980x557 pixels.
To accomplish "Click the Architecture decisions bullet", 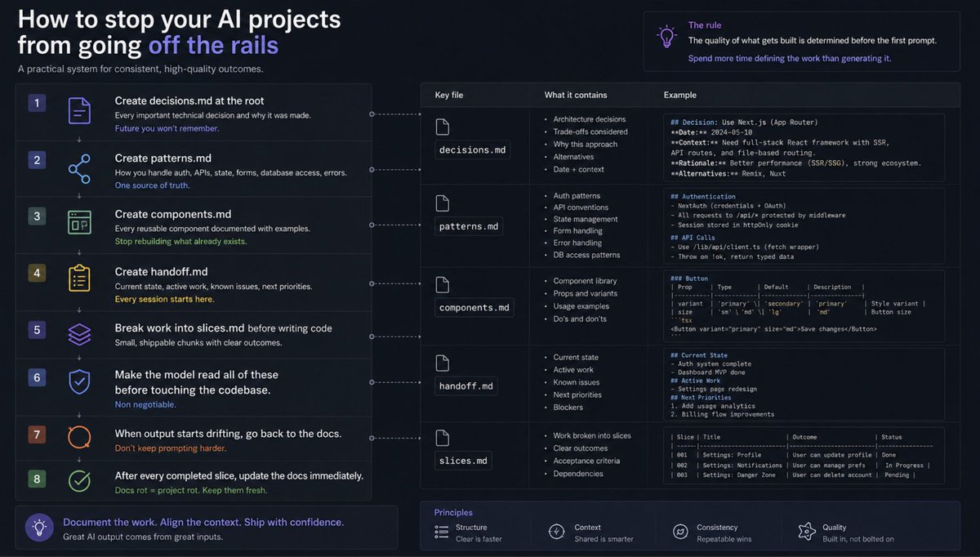I will (589, 119).
